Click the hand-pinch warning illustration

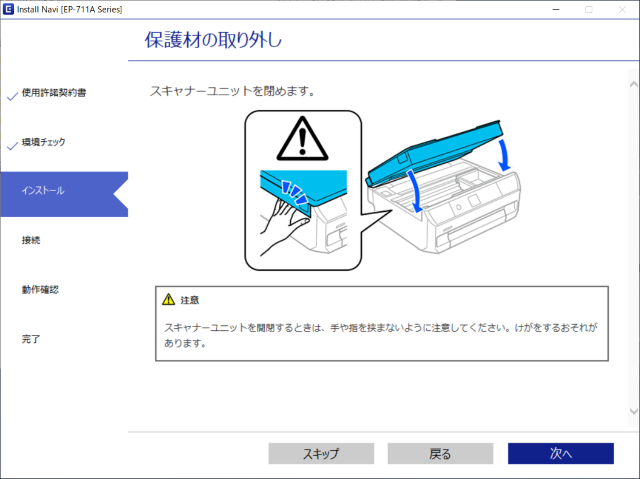(x=303, y=190)
